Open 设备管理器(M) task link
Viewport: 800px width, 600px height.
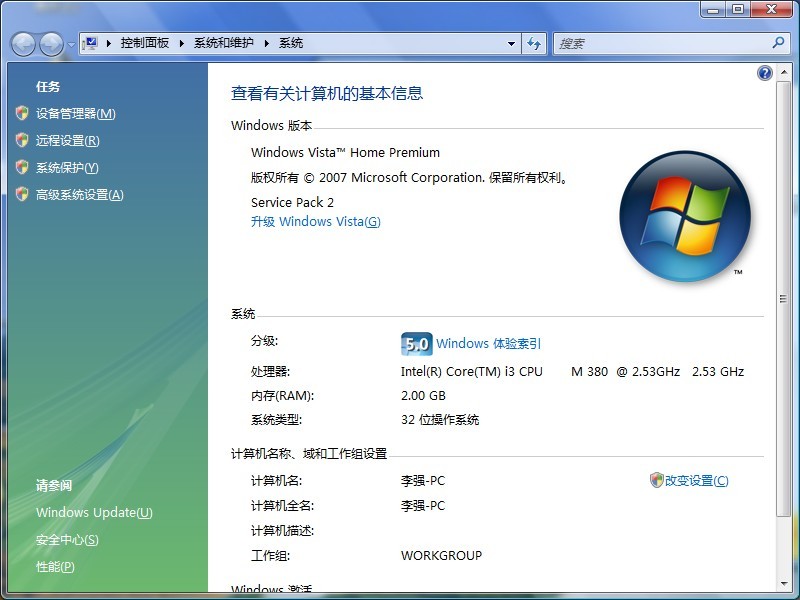pyautogui.click(x=76, y=114)
